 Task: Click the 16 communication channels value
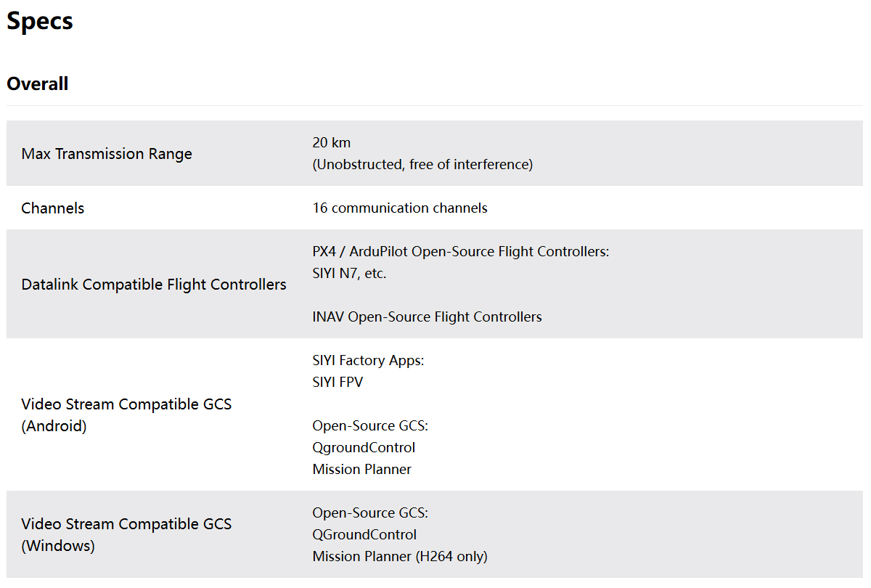[x=400, y=208]
